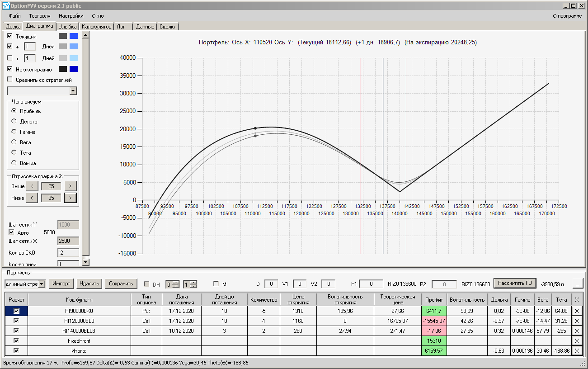Enable Сравнить со стратегией checkbox
Screen dimensions: 588x369
point(10,80)
